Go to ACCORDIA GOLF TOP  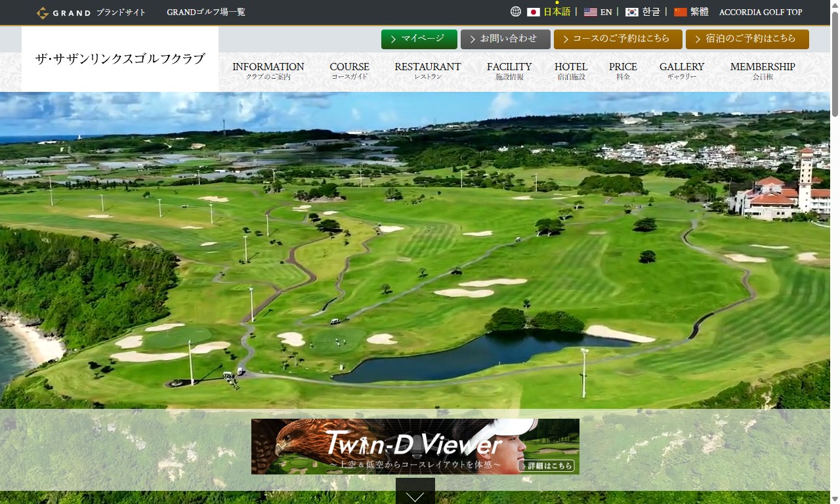tap(761, 12)
